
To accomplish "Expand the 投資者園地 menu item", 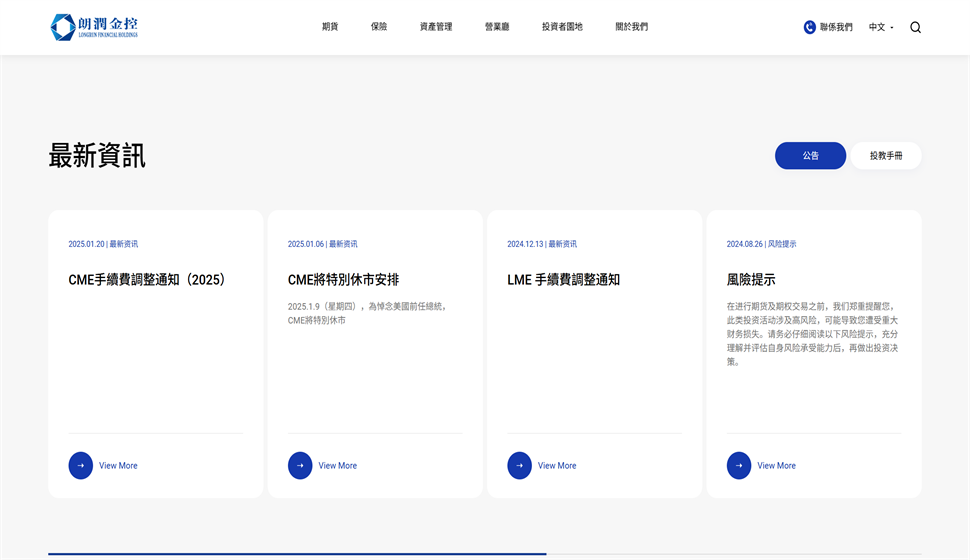I will pos(562,27).
